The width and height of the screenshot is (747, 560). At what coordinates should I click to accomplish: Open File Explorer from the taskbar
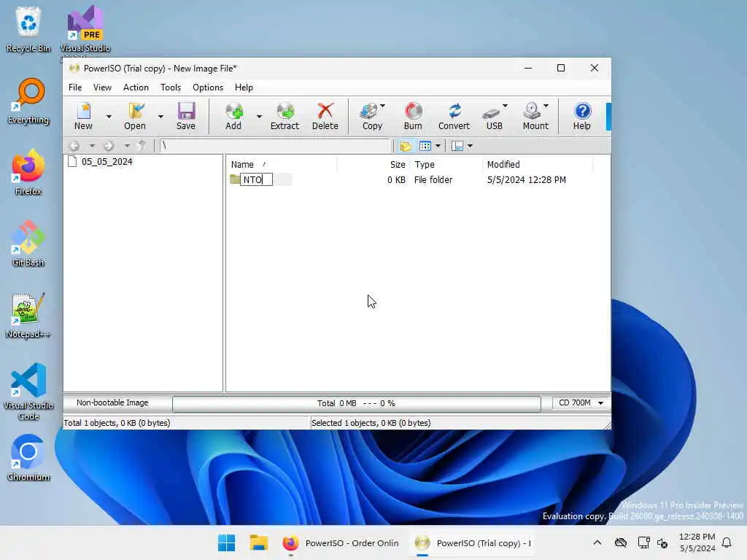(259, 542)
